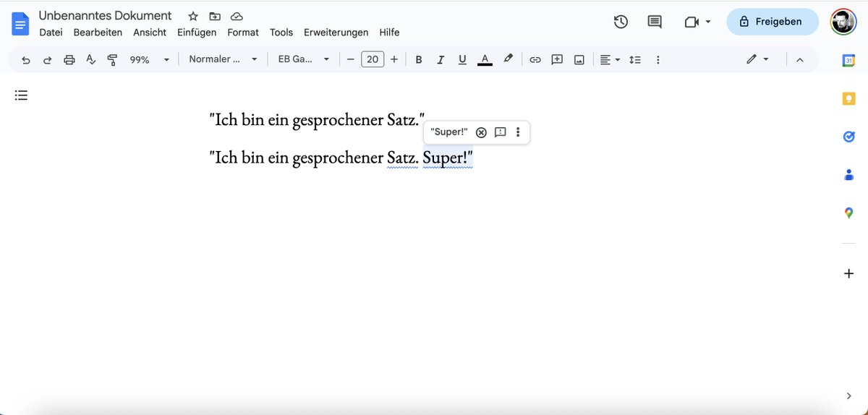This screenshot has width=868, height=415.
Task: Open the Format menu
Action: (243, 33)
